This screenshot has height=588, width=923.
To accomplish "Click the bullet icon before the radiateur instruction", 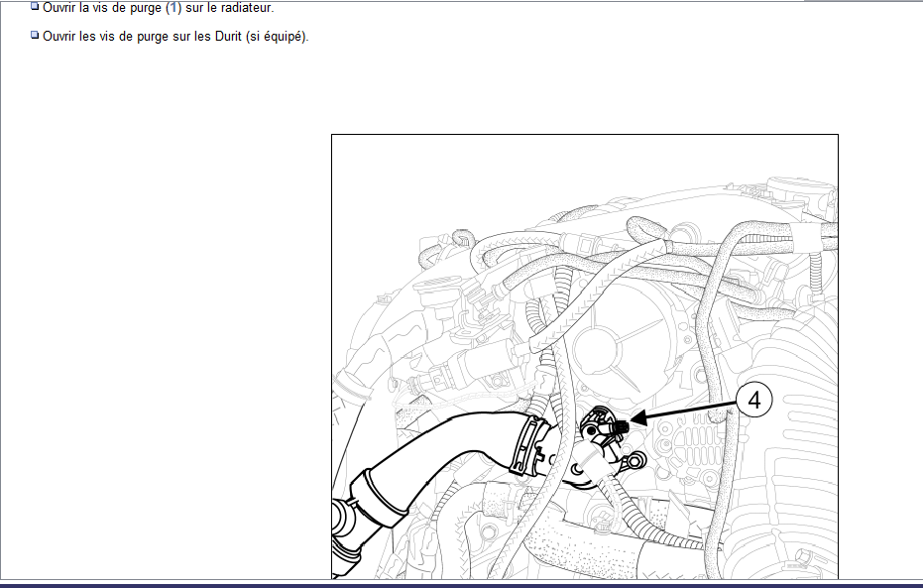I will [35, 7].
